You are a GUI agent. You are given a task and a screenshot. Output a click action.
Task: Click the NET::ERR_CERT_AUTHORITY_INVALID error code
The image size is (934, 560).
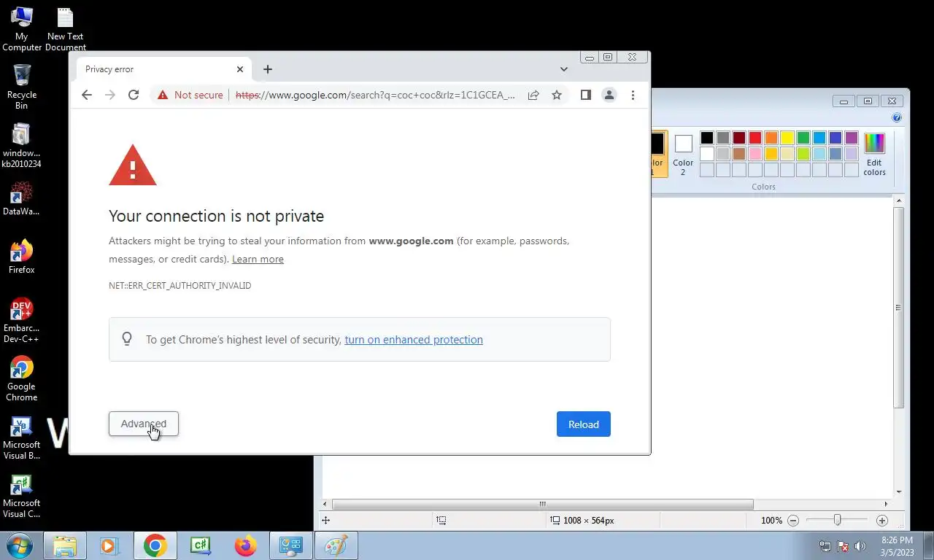pos(180,286)
